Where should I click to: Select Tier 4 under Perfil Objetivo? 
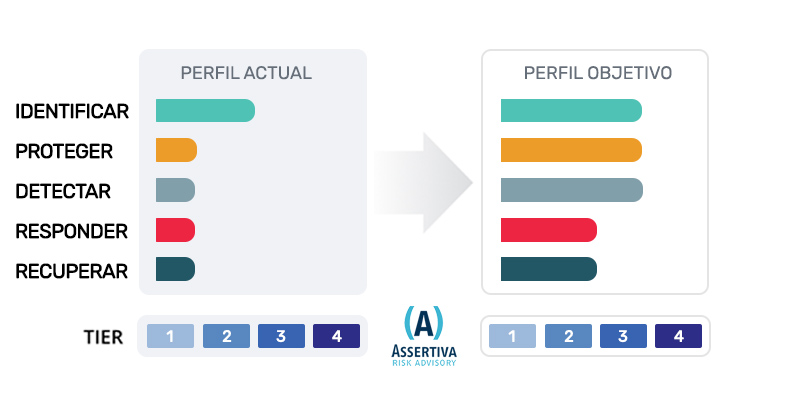tap(679, 336)
